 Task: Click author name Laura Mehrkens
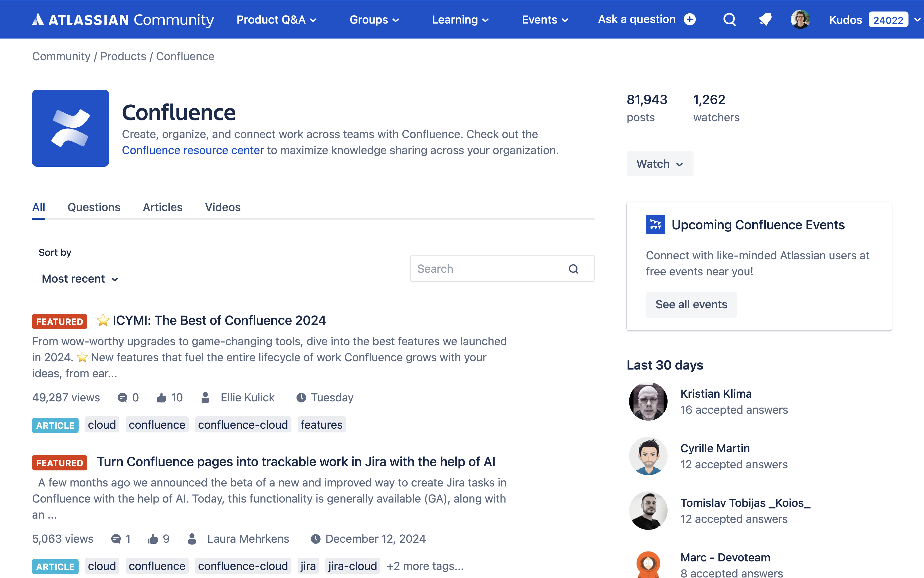tap(248, 539)
